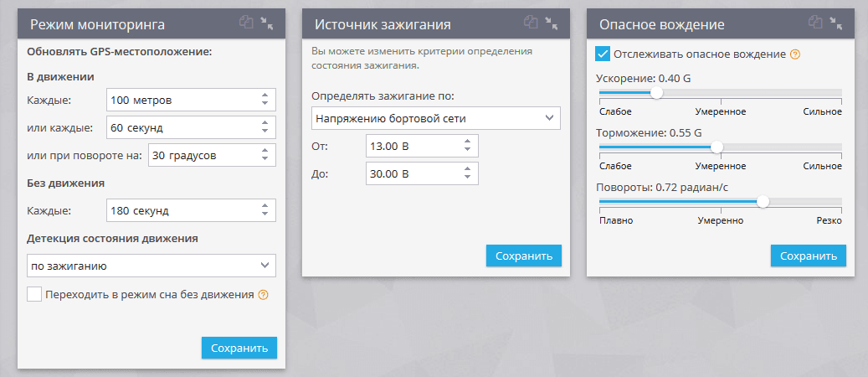Increase the До 30.00 В voltage
The height and width of the screenshot is (377, 868).
tap(467, 169)
